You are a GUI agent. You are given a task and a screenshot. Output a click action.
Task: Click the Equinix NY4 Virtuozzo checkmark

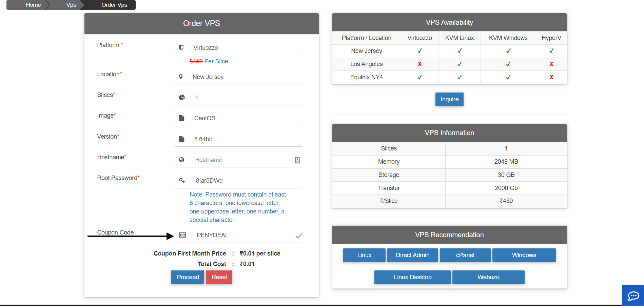[x=420, y=77]
